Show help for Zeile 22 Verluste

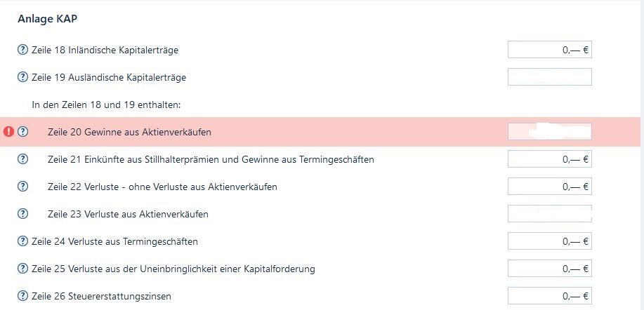tap(22, 187)
